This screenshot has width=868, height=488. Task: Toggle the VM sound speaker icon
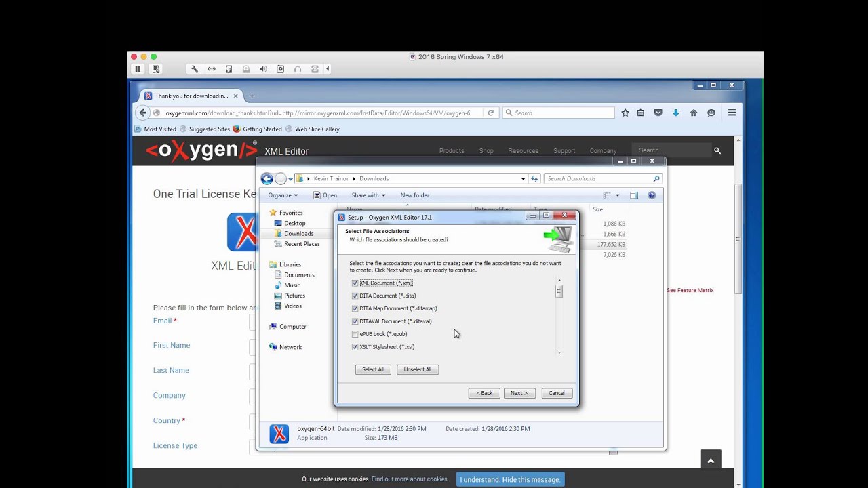click(263, 68)
